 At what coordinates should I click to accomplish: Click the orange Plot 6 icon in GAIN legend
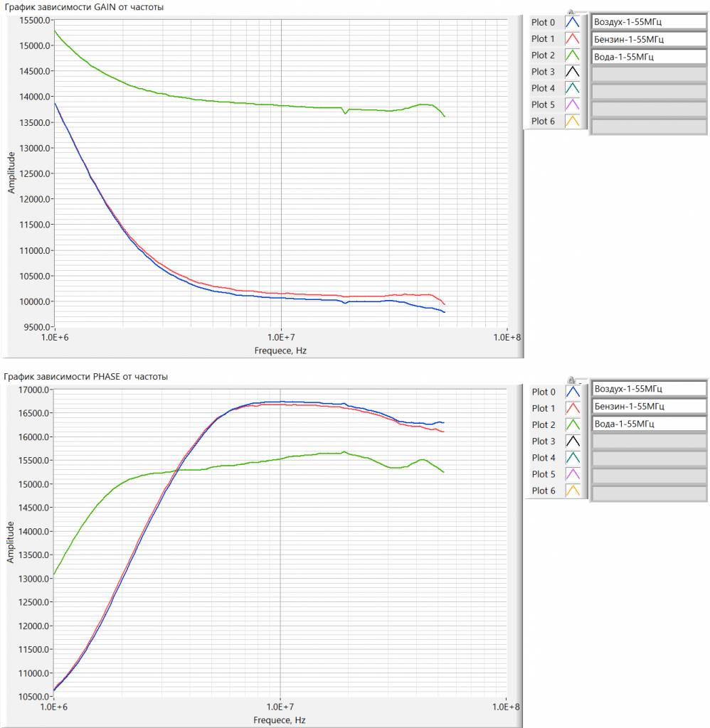coord(573,121)
